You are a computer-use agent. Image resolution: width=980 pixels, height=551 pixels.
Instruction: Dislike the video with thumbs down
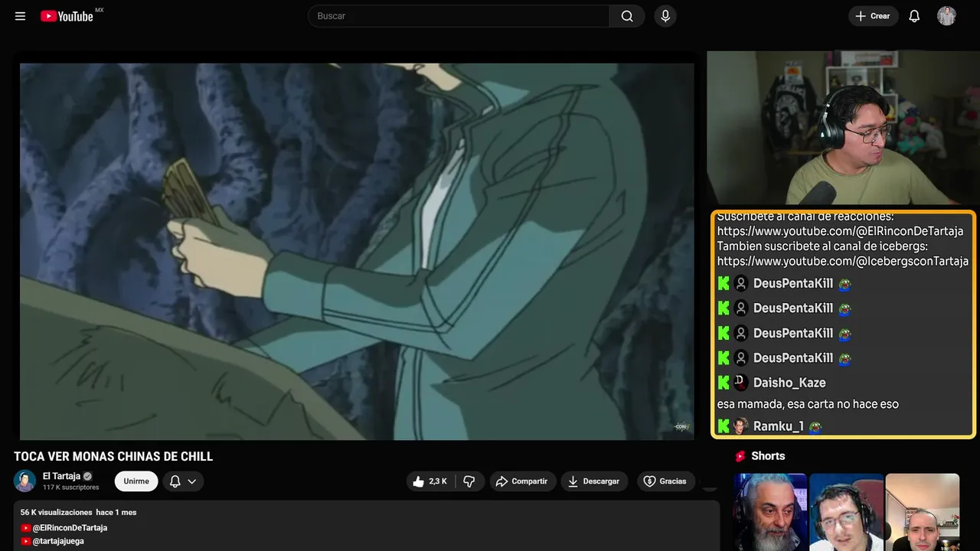pos(469,481)
